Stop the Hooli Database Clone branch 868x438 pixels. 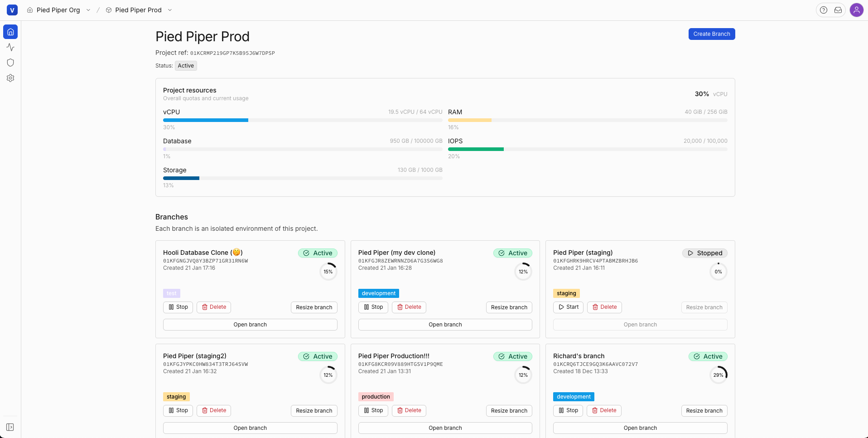pyautogui.click(x=178, y=307)
